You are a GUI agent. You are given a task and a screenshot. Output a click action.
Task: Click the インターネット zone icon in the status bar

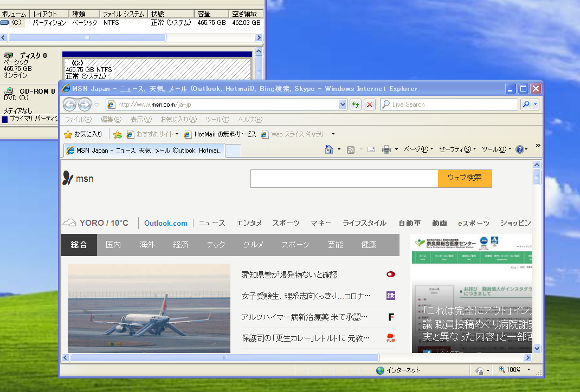point(380,370)
